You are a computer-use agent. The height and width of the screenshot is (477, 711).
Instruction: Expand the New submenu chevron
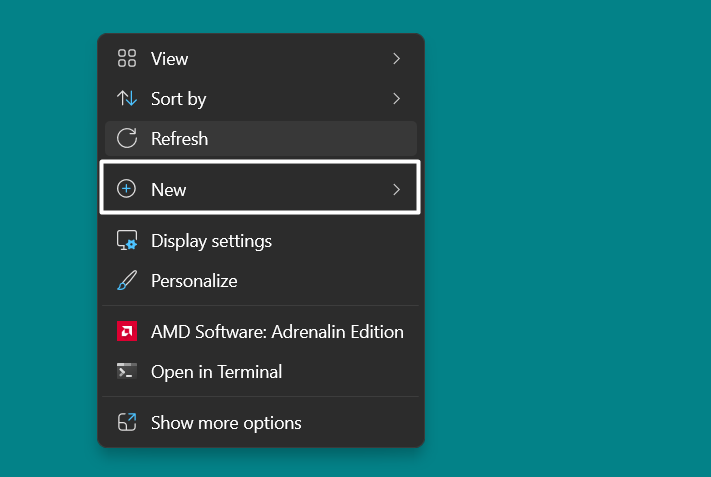tap(396, 189)
